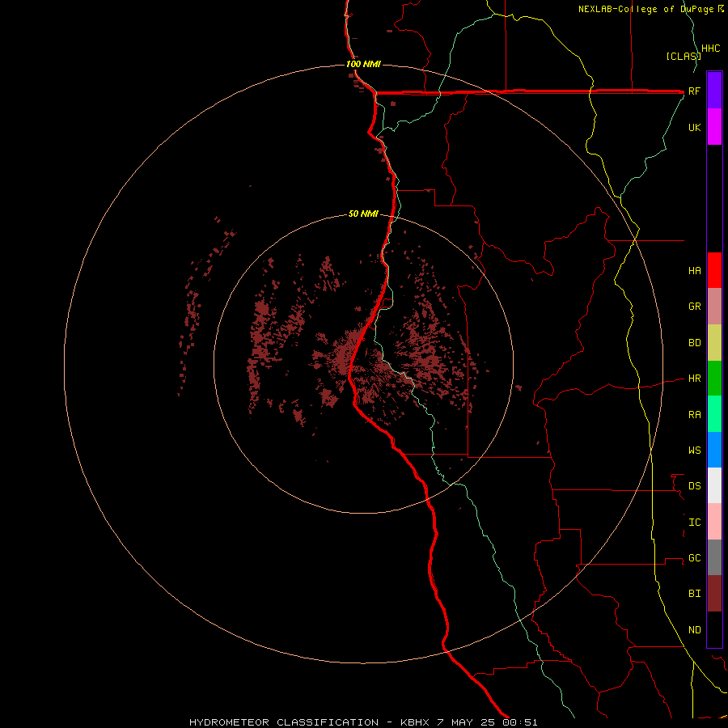Click the light green RA swatch
Screen dimensions: 728x728
point(714,414)
